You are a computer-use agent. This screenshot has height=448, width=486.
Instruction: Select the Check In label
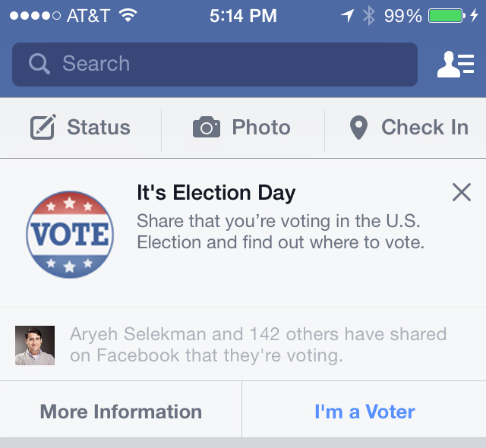pos(424,128)
